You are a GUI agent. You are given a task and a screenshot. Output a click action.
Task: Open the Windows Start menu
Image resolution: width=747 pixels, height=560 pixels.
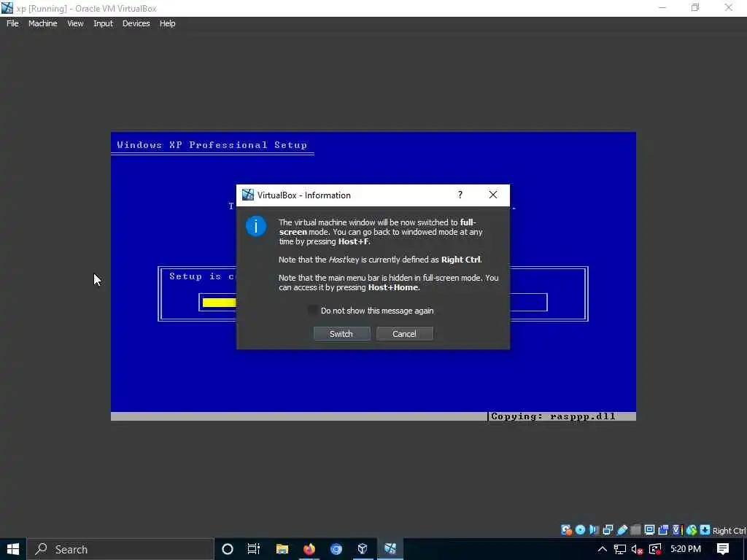pos(13,549)
